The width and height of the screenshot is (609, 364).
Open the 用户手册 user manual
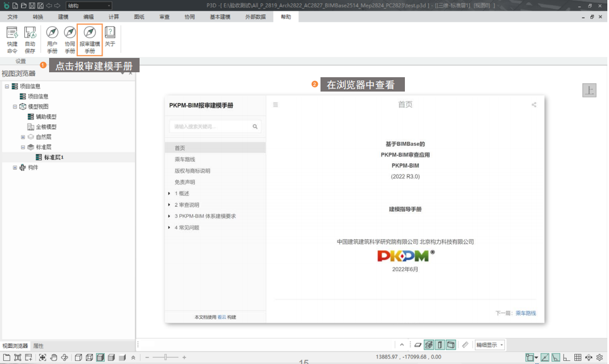pyautogui.click(x=52, y=39)
